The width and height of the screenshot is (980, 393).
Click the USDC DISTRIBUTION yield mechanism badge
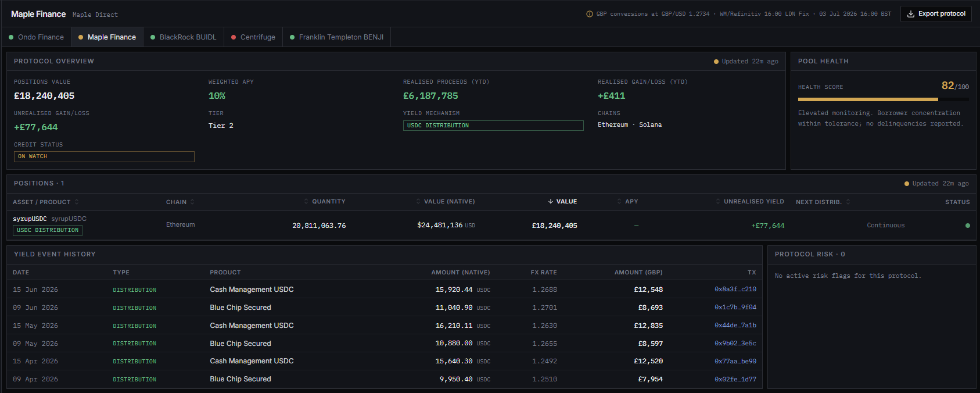[493, 126]
